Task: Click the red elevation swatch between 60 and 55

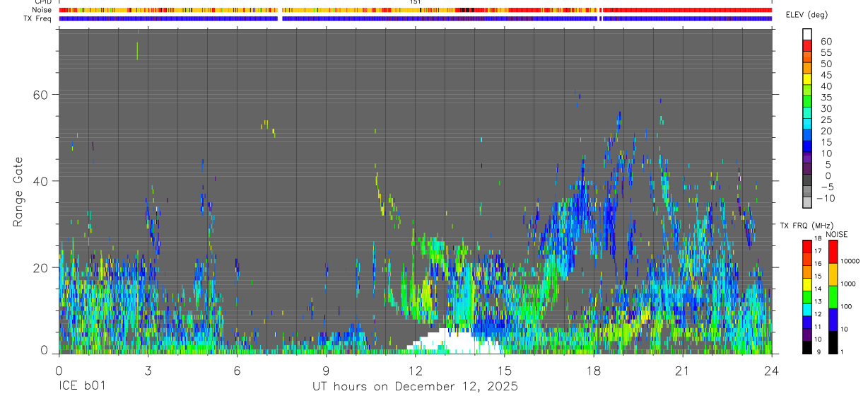Action: pos(807,45)
